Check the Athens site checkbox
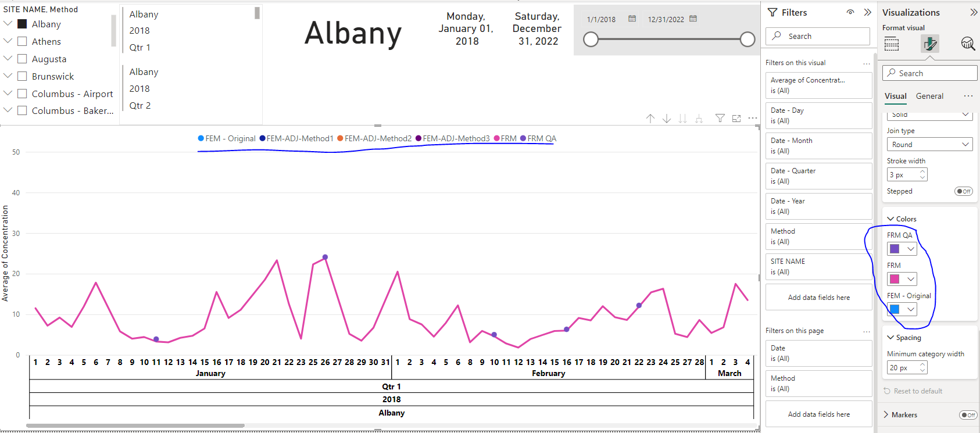980x433 pixels. pos(23,42)
